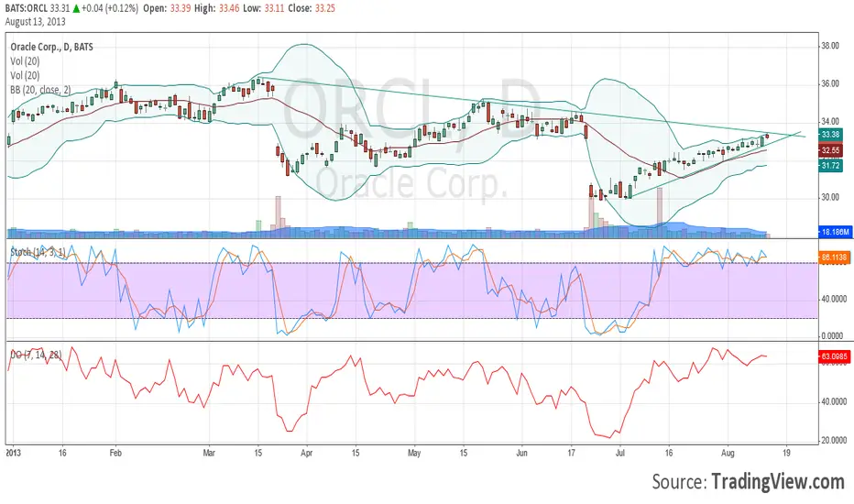Click the 38.00 price axis label
Screen dimensions: 854x504
830,46
